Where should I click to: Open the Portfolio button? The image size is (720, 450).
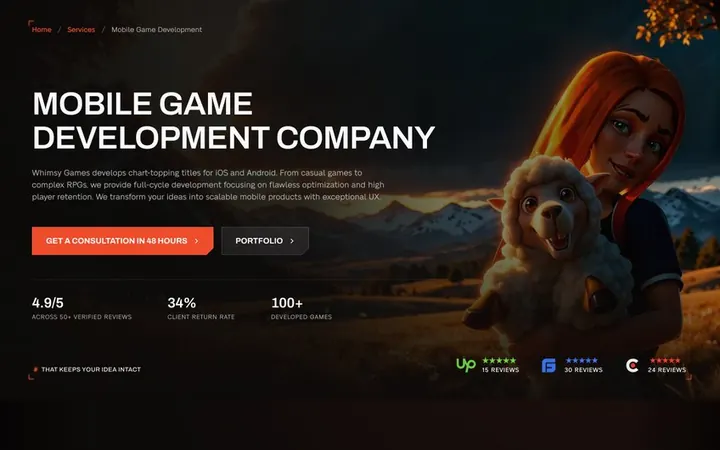click(x=265, y=241)
